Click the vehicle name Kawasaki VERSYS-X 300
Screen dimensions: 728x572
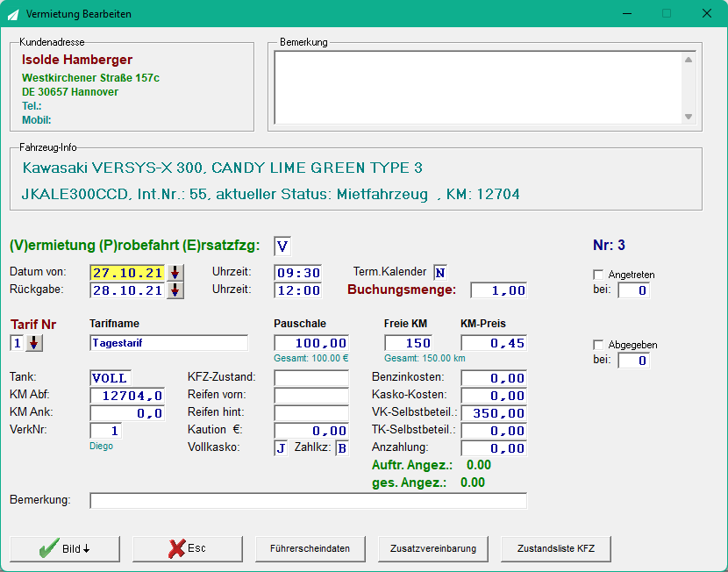[112, 168]
